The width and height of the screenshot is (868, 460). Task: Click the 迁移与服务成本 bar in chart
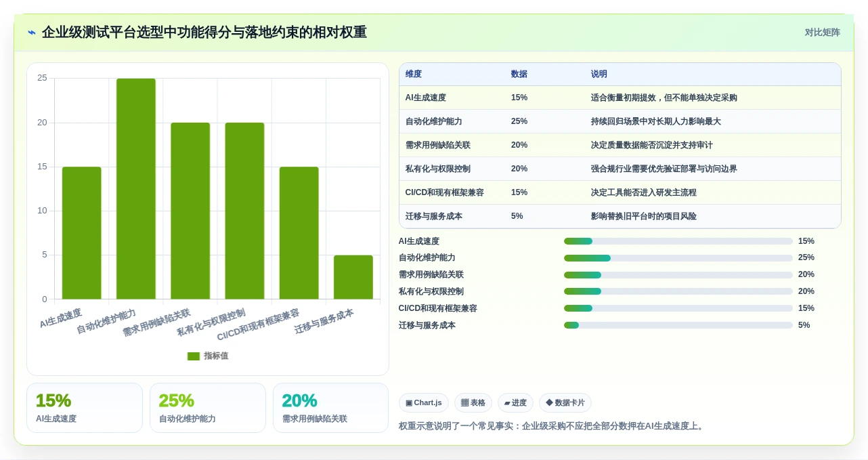pyautogui.click(x=353, y=277)
